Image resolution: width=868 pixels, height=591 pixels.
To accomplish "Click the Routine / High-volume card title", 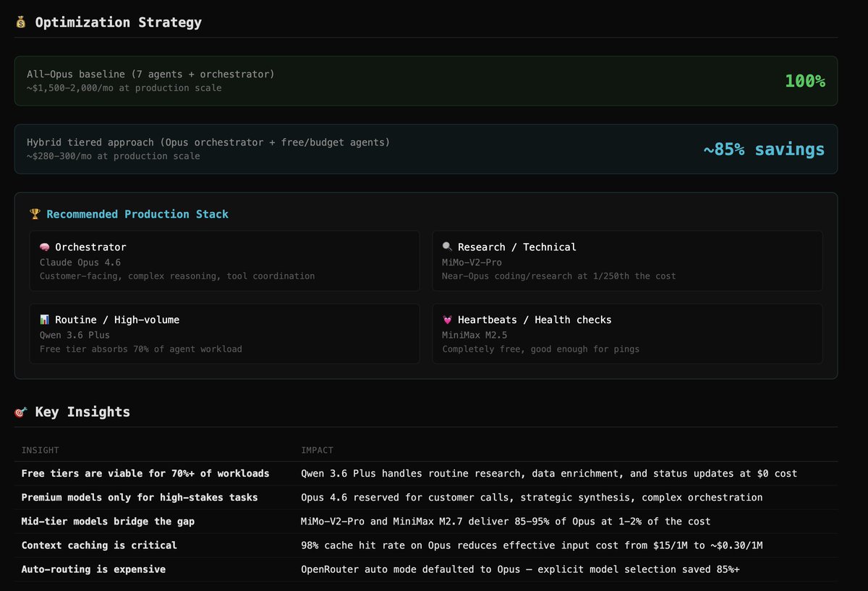I will point(117,320).
